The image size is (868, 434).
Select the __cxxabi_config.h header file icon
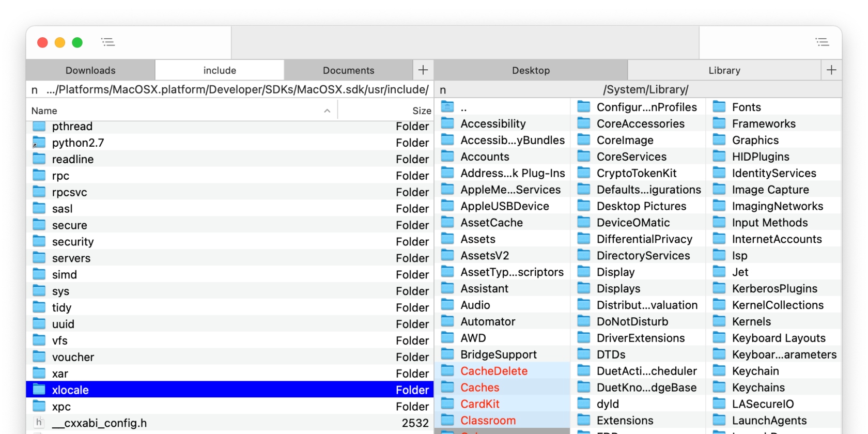[39, 423]
